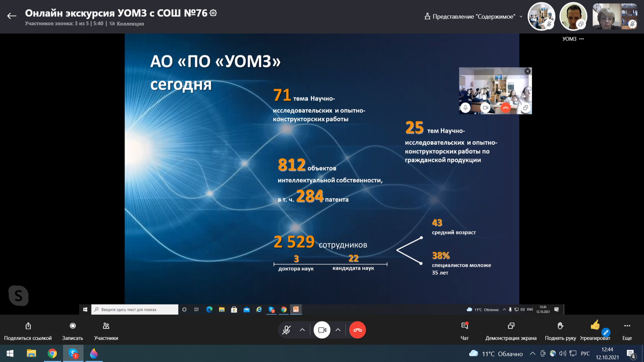Show hidden system tray icons in the Windows taskbar
This screenshot has height=362, width=644.
point(532,353)
